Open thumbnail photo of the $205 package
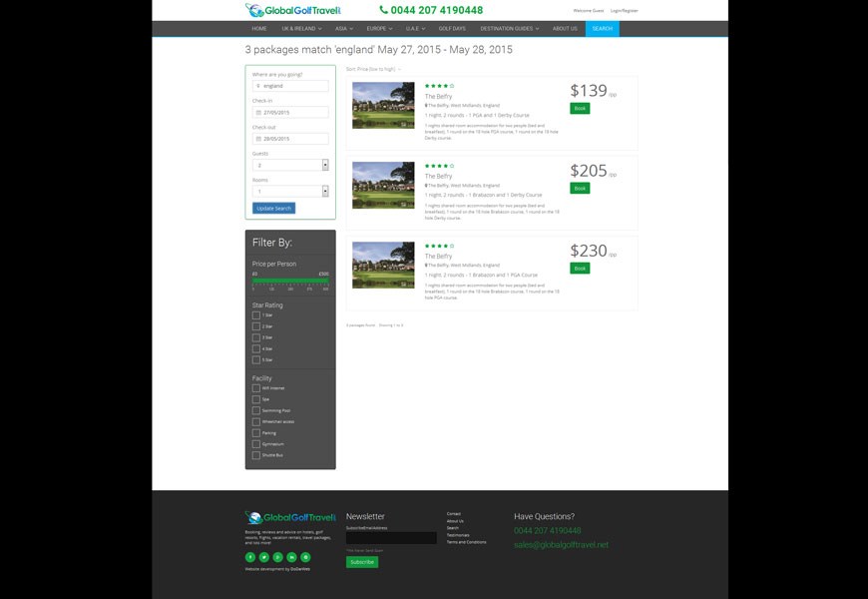 pos(383,185)
